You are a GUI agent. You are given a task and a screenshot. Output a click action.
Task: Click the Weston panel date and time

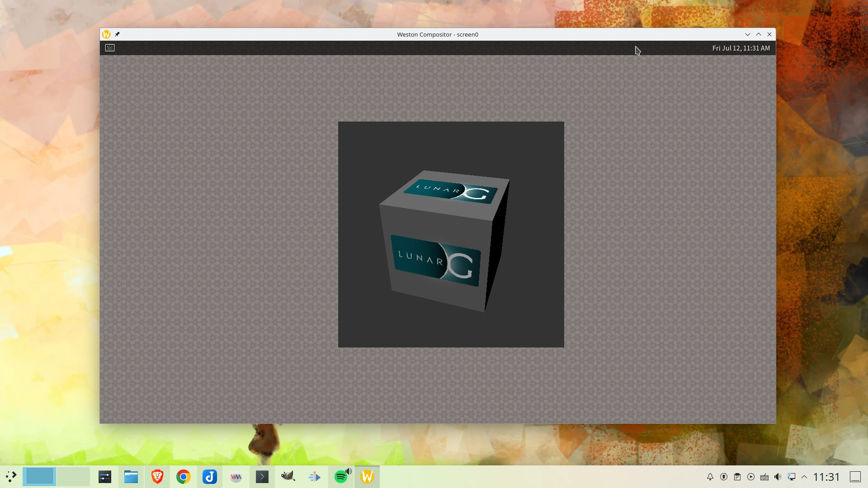pos(741,48)
